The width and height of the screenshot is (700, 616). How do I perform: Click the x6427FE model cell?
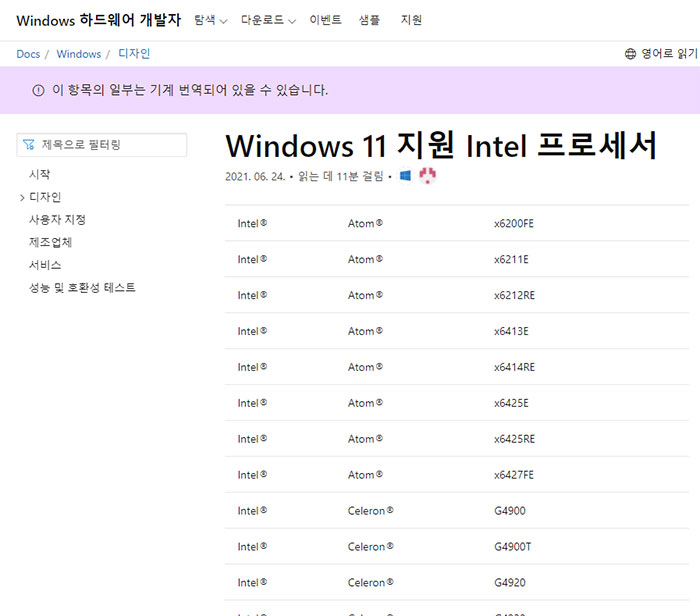pos(514,475)
